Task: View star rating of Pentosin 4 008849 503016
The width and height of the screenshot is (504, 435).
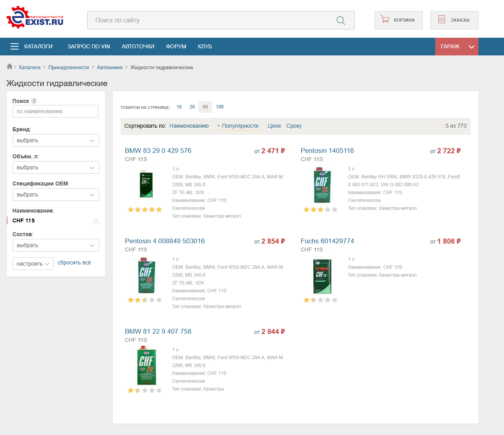Action: (x=145, y=300)
